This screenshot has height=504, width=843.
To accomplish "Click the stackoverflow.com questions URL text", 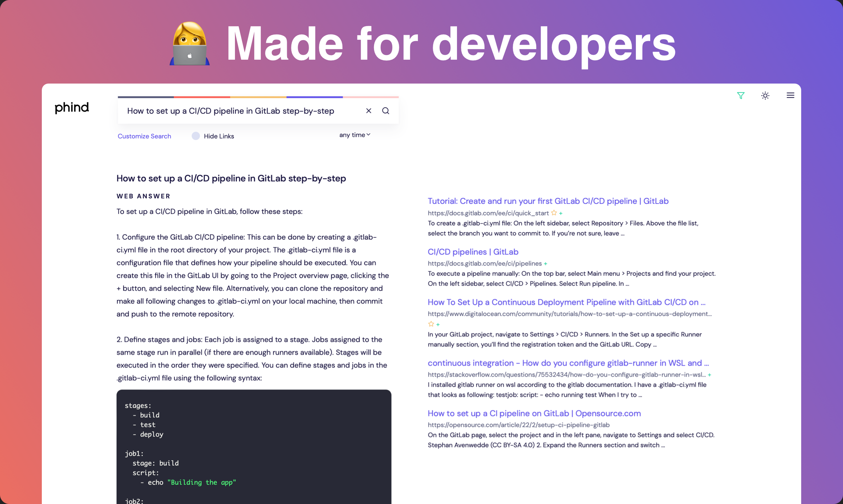I will (567, 375).
